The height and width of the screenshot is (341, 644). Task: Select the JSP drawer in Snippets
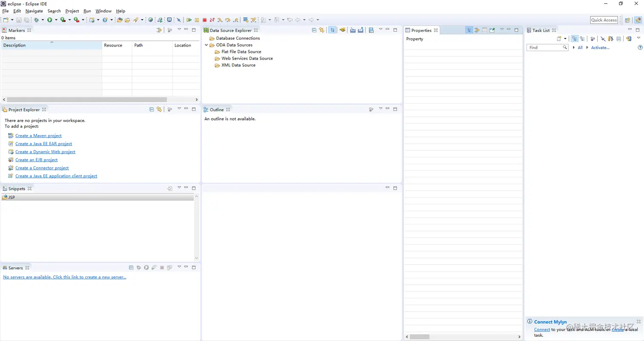[x=98, y=197]
